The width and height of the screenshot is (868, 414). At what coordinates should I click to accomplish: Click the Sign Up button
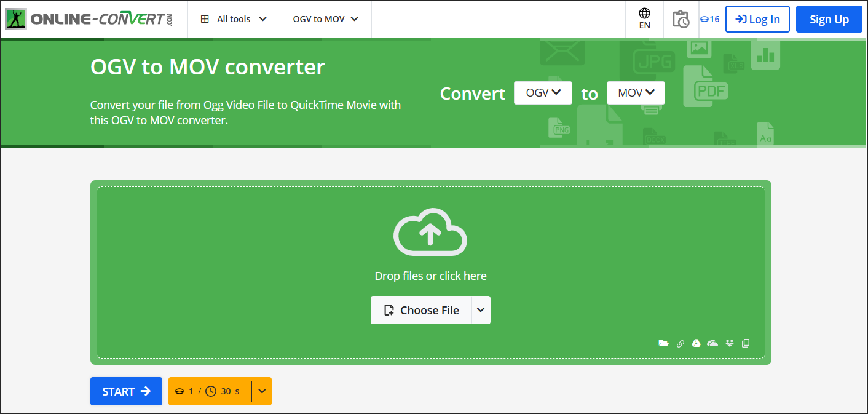pyautogui.click(x=829, y=19)
